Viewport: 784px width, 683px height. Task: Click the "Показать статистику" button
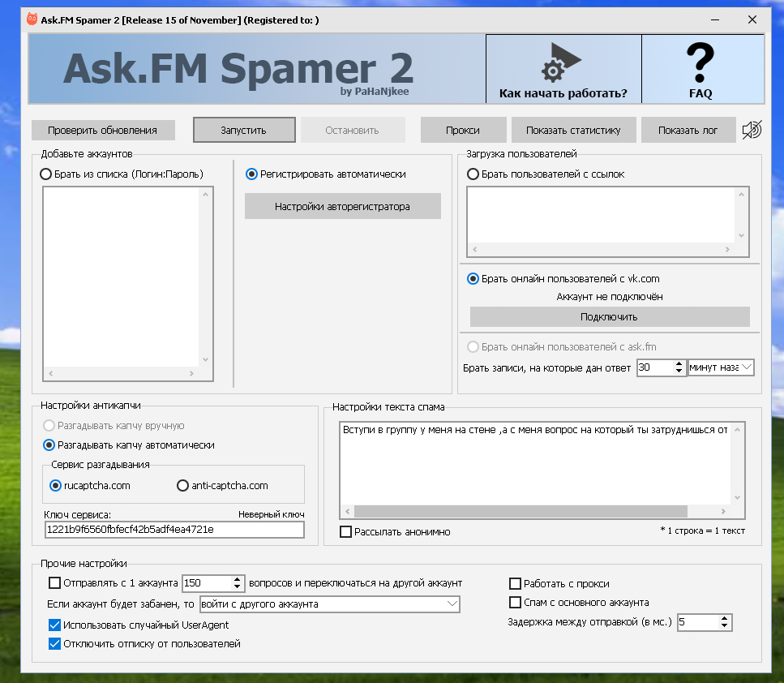[x=572, y=130]
